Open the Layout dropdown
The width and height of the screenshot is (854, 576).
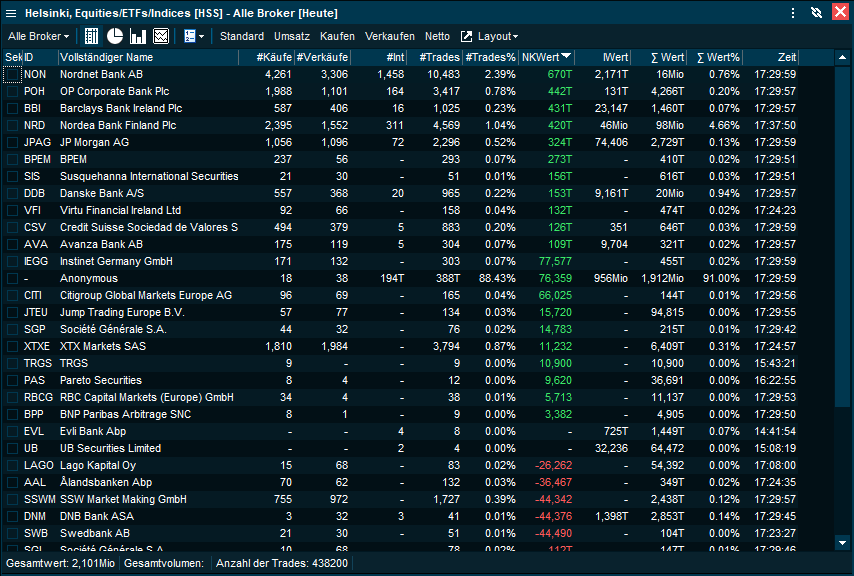(x=502, y=36)
